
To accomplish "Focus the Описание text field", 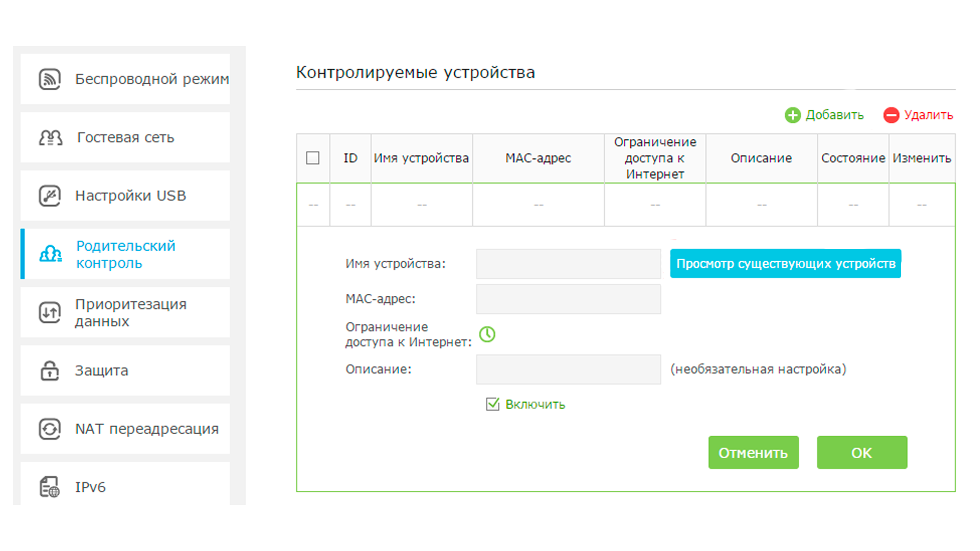I will 568,369.
